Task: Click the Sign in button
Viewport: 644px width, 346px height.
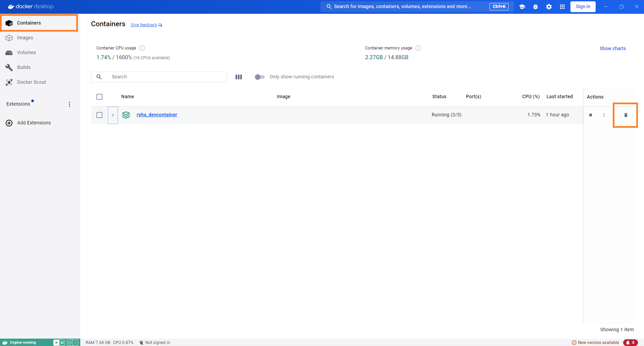Action: coord(583,6)
